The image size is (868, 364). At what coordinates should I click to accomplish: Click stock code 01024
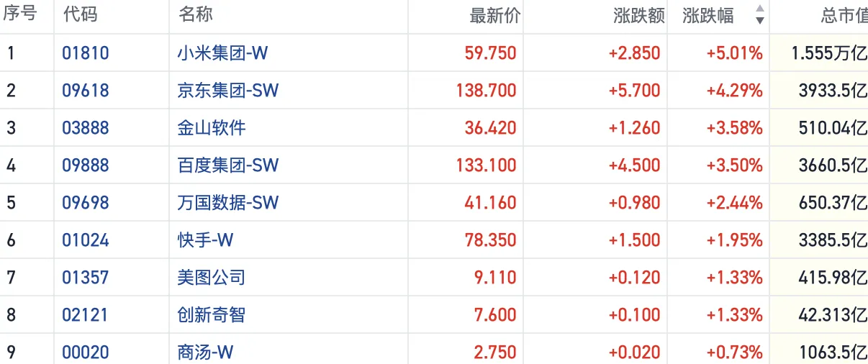coord(85,240)
